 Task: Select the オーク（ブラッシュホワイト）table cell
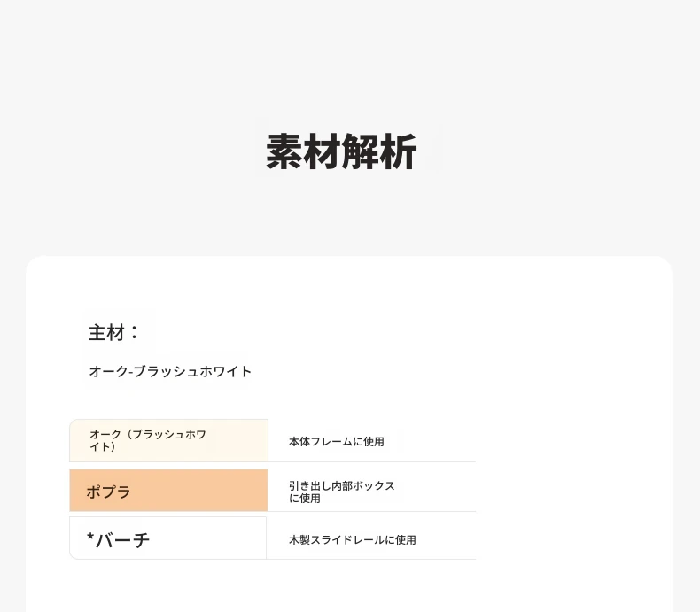tap(168, 441)
